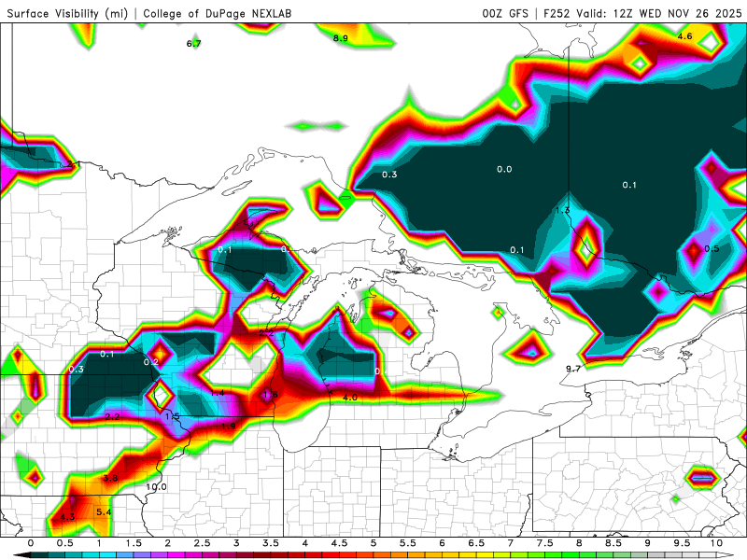Screen dimensions: 747x560
Task: Click the color scale label 5.5
Action: tap(408, 543)
